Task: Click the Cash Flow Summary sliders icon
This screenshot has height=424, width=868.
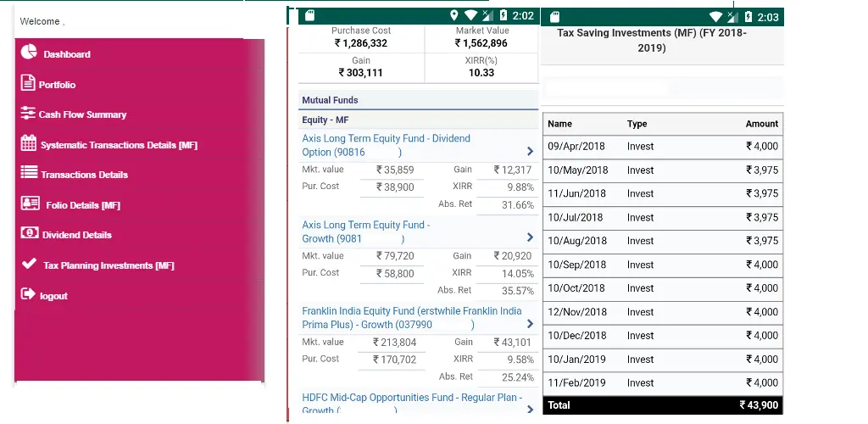Action: pos(28,113)
